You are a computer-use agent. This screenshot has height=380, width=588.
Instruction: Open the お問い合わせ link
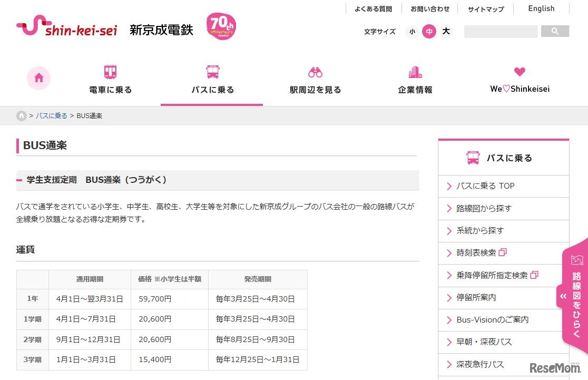(430, 9)
